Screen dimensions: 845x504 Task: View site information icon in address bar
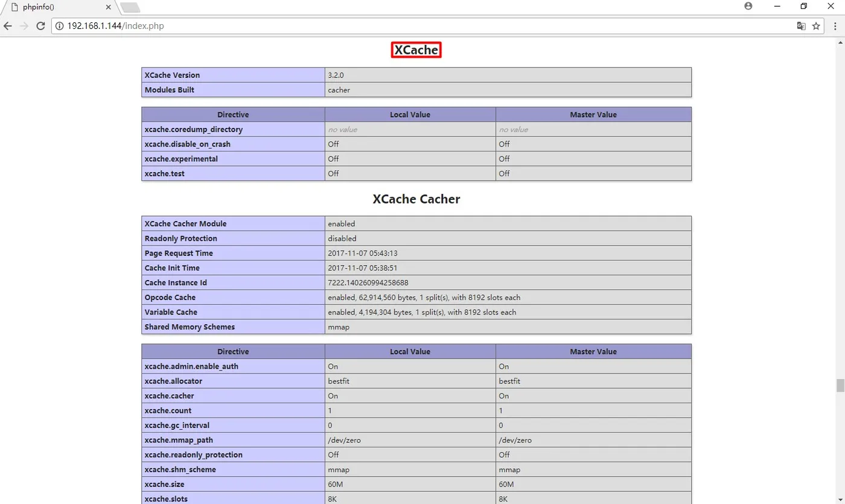pos(59,26)
